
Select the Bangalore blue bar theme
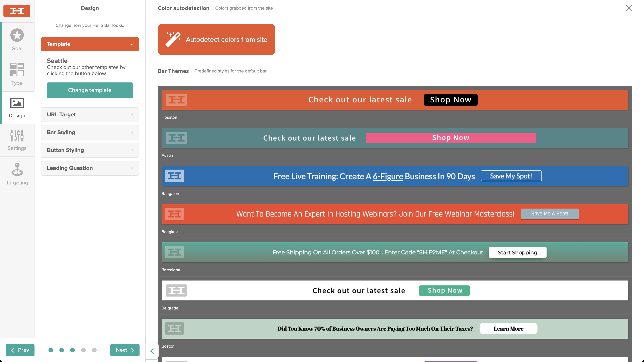[x=395, y=176]
